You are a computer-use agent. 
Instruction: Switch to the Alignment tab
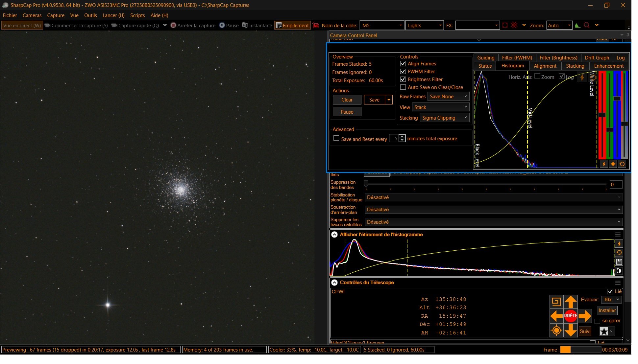point(545,66)
